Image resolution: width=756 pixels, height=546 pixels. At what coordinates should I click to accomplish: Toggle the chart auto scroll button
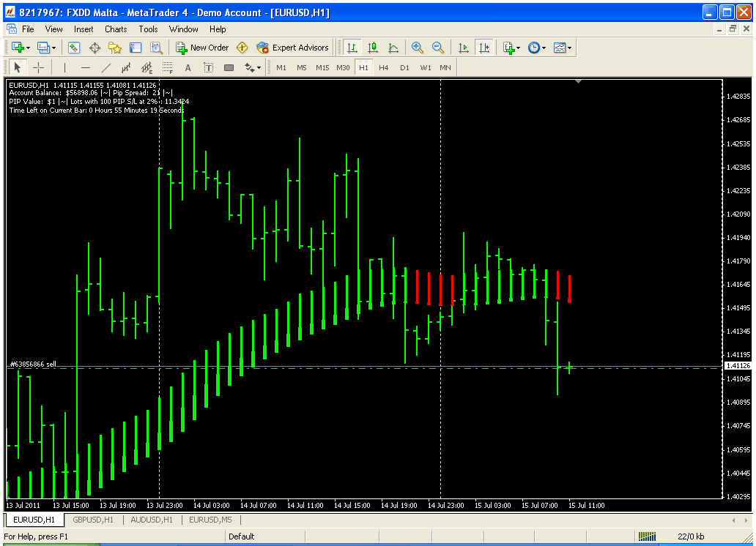(x=463, y=48)
